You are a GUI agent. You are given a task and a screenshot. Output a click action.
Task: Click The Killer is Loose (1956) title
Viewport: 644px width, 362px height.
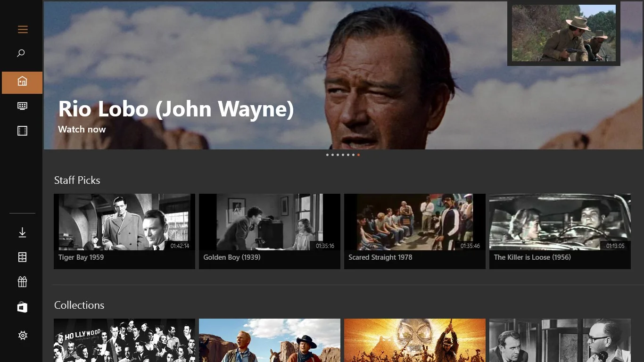click(x=532, y=257)
